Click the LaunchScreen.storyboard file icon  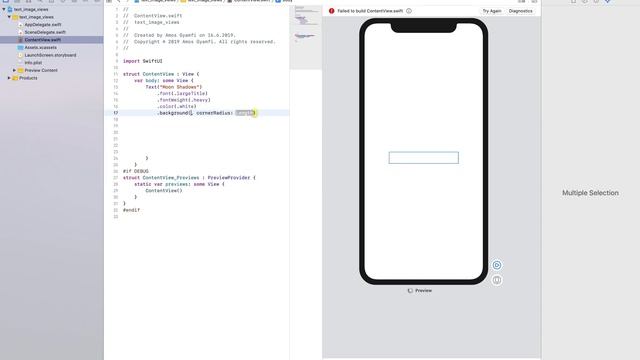(x=20, y=55)
